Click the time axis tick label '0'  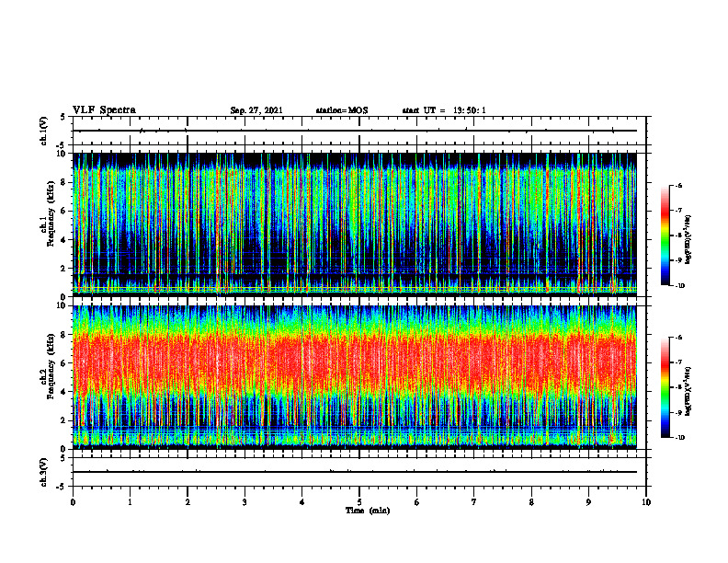(73, 502)
